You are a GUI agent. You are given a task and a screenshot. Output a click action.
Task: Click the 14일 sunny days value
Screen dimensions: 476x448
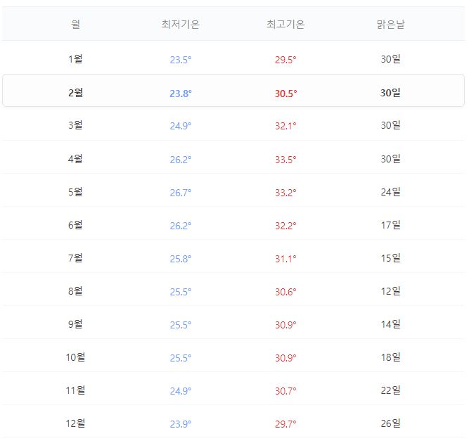tap(391, 324)
